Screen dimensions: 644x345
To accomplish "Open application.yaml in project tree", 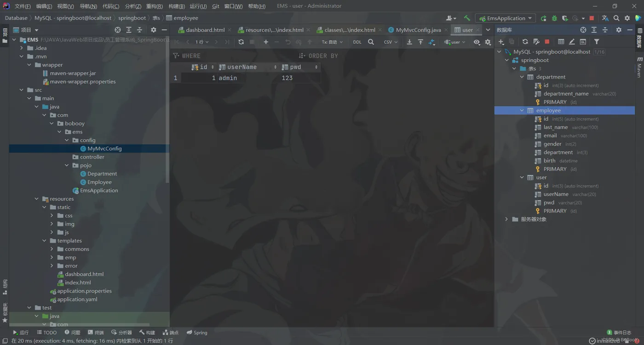I will pos(77,300).
